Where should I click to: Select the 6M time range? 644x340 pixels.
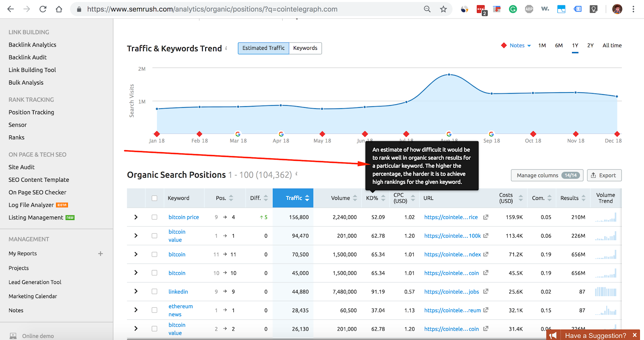click(x=559, y=45)
